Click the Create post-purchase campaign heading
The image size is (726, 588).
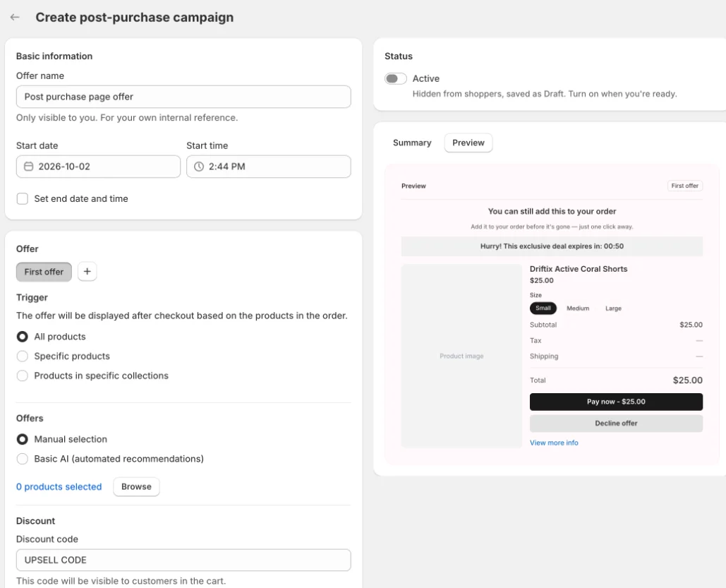click(134, 17)
